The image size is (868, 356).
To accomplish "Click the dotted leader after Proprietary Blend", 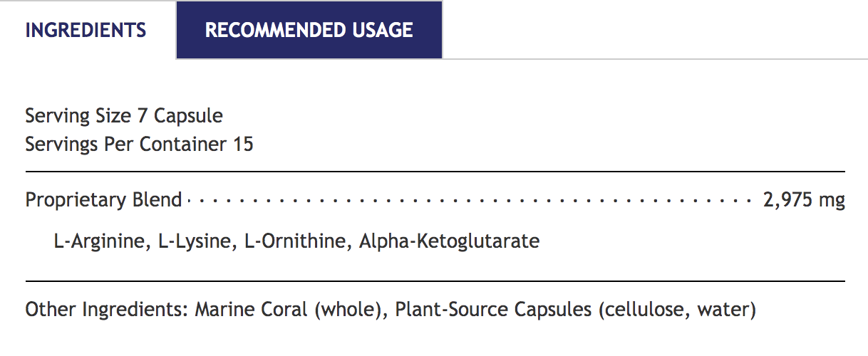I will (x=470, y=201).
